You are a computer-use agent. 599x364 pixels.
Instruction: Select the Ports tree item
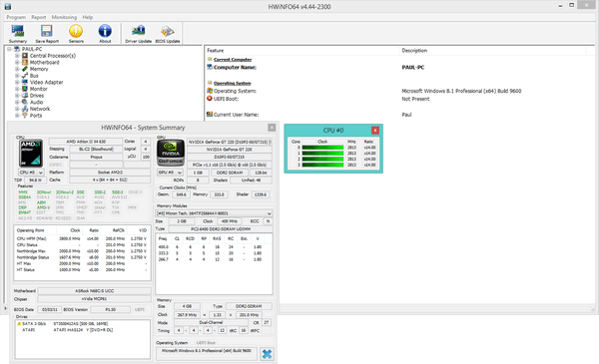tap(36, 116)
